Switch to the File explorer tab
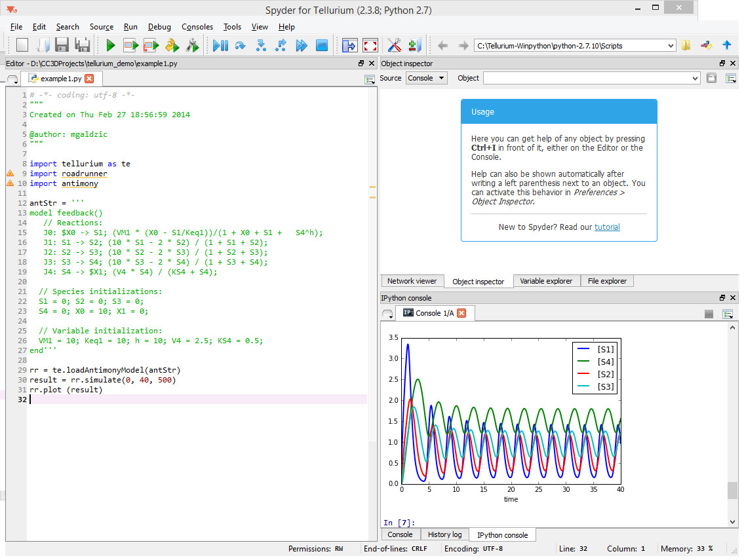The width and height of the screenshot is (744, 560). 608,281
